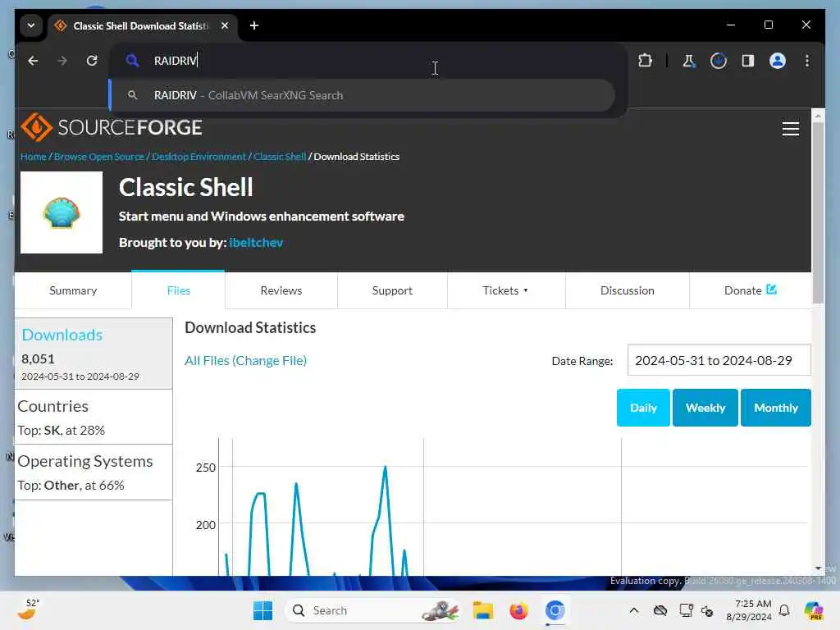Open a new browser tab

tap(254, 25)
